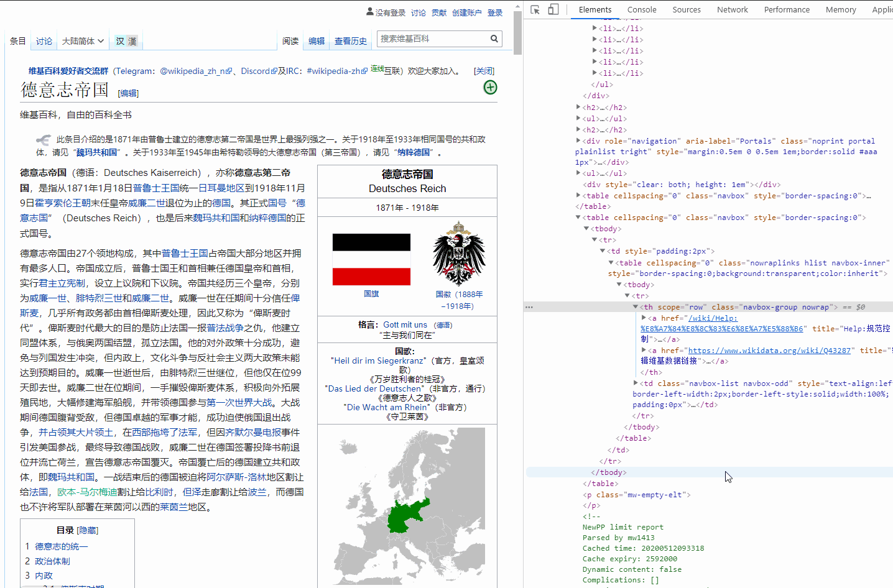Viewport: 893px width, 588px height.
Task: Open the German Empire flag image
Action: pos(371,259)
